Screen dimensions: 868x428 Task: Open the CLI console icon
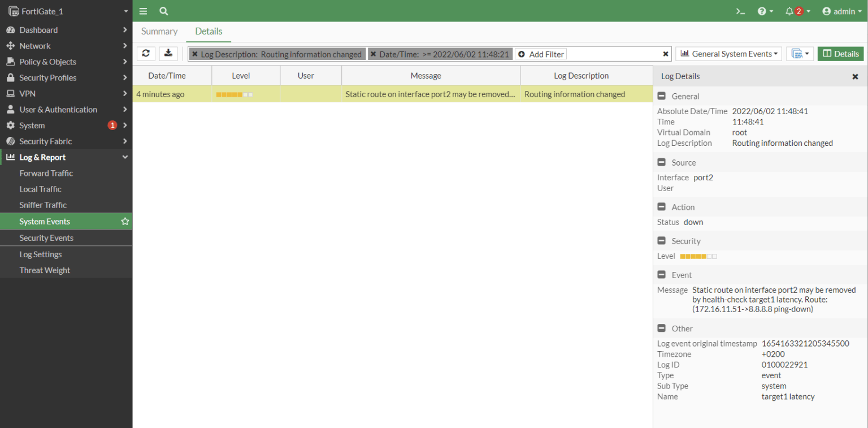click(740, 11)
